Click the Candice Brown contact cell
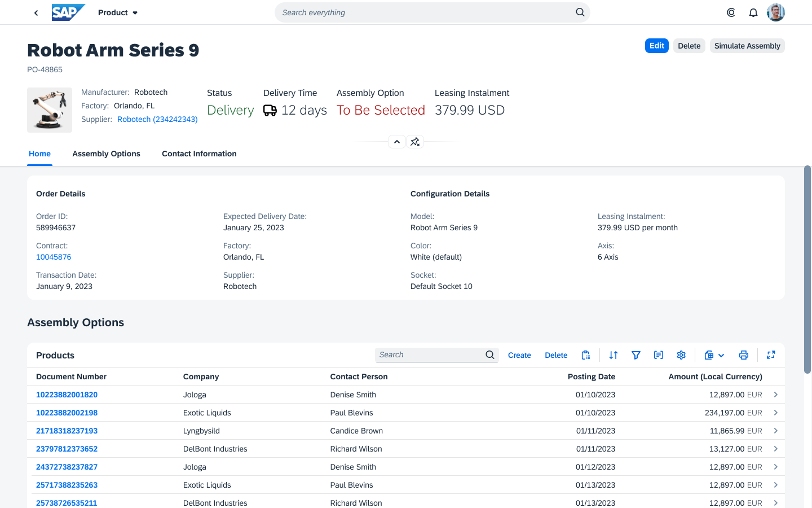 tap(356, 431)
